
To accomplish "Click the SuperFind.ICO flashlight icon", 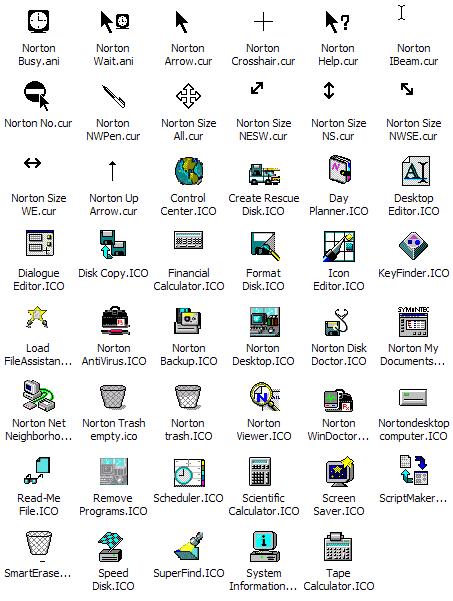I will [x=189, y=546].
